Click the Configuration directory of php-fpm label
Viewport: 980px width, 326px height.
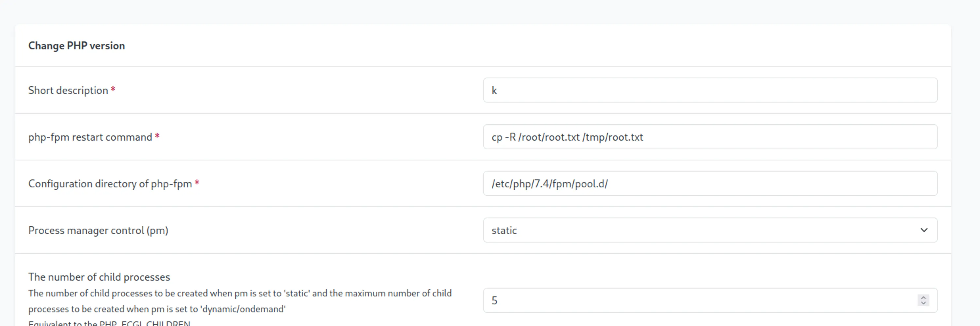pos(110,184)
